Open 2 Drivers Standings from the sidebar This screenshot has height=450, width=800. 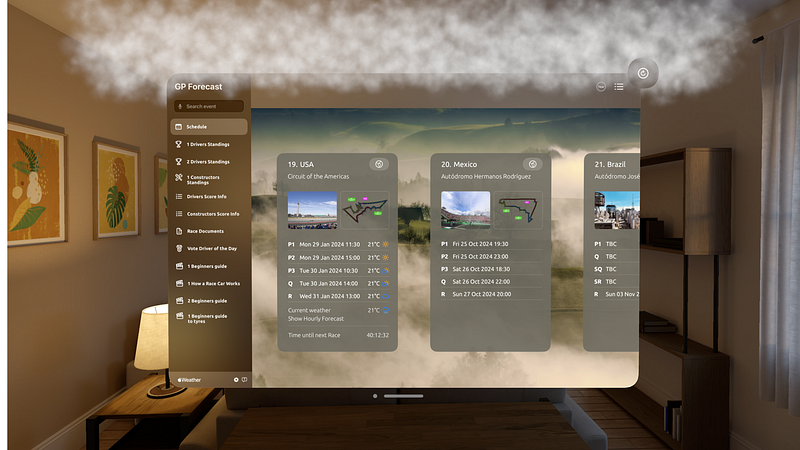209,162
